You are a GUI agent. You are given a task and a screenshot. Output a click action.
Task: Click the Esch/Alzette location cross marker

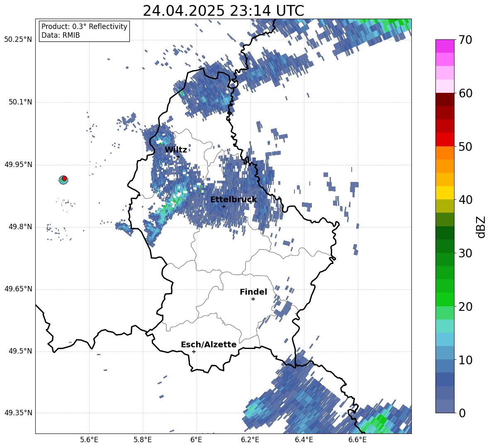click(194, 351)
